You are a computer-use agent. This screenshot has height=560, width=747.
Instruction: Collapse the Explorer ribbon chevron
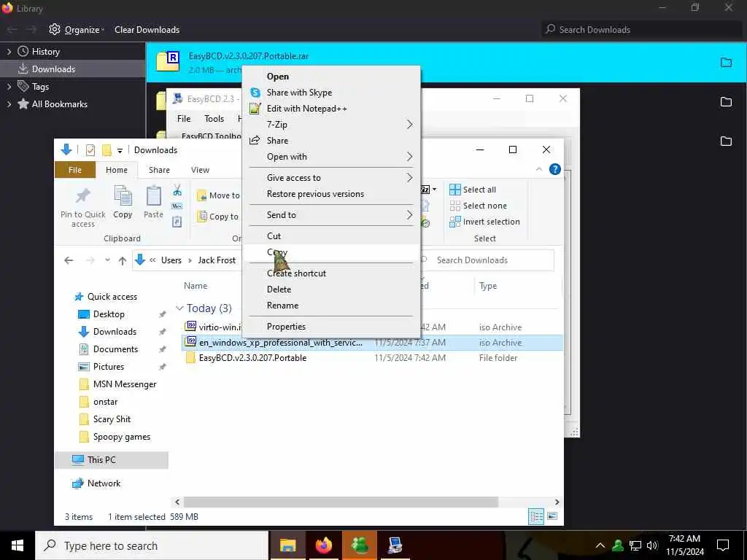(x=539, y=169)
